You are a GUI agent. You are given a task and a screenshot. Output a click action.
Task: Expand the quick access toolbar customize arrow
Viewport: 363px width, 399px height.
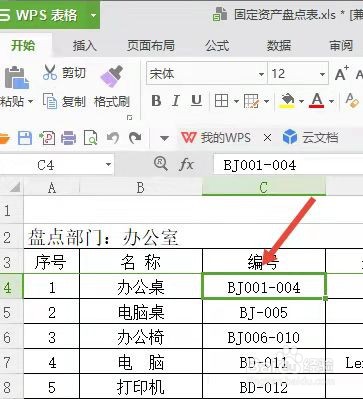pyautogui.click(x=164, y=138)
